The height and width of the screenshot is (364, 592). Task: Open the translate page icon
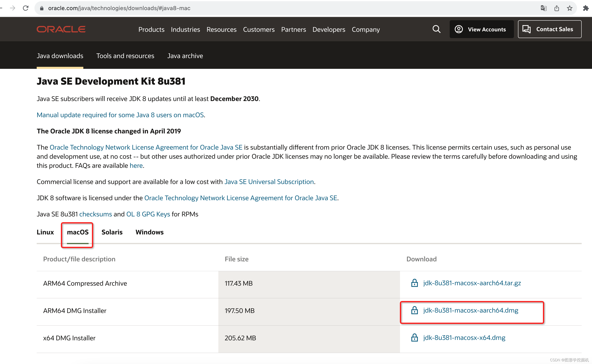click(543, 8)
